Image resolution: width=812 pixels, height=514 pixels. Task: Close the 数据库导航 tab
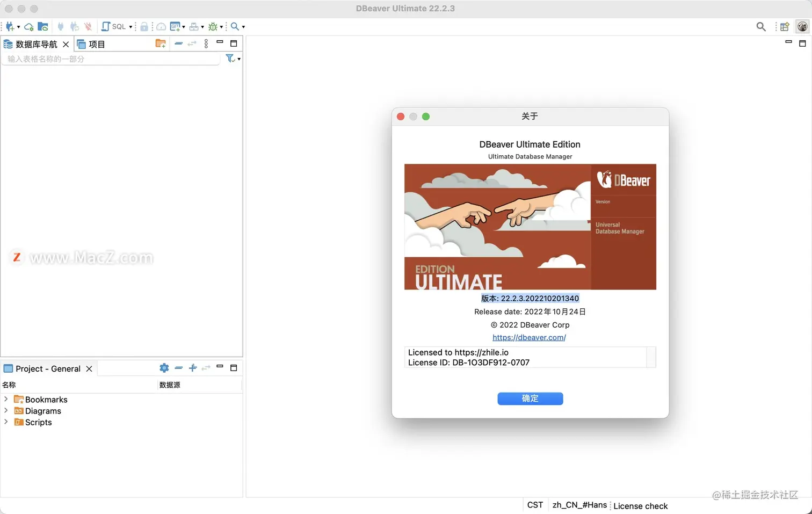coord(66,44)
